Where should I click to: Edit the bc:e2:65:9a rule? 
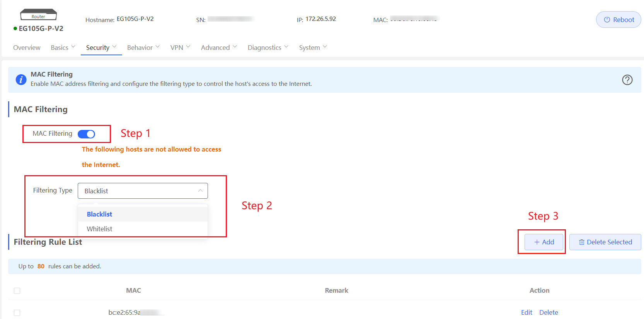point(526,312)
